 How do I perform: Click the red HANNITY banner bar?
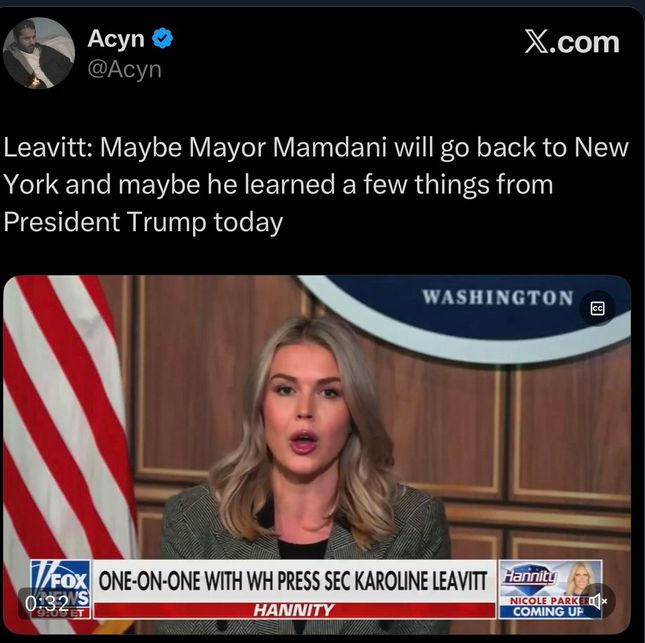[294, 610]
